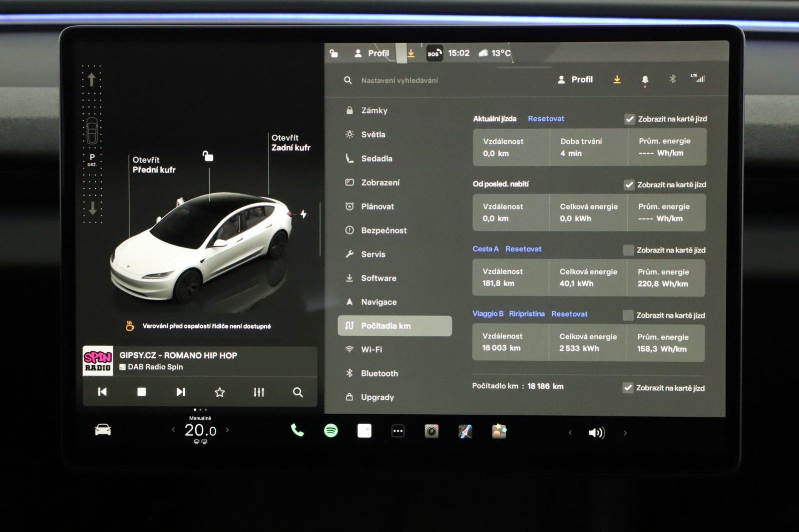Open the audio equalizer settings icon

[x=259, y=392]
